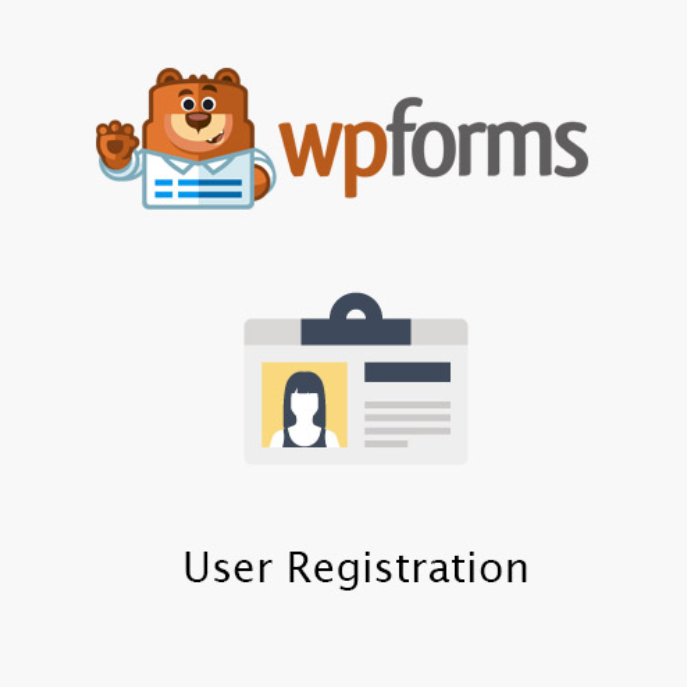This screenshot has width=687, height=687.
Task: Select the blue form lines on bear's shirt
Action: (198, 188)
